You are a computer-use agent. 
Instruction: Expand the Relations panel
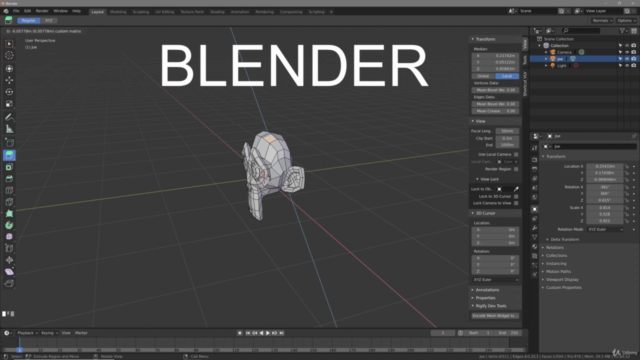pos(555,247)
